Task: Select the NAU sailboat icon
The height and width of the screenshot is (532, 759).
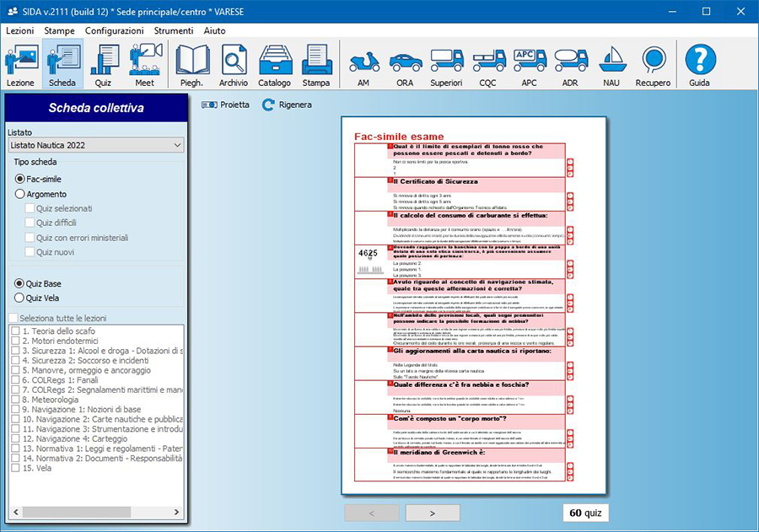Action: (x=611, y=65)
